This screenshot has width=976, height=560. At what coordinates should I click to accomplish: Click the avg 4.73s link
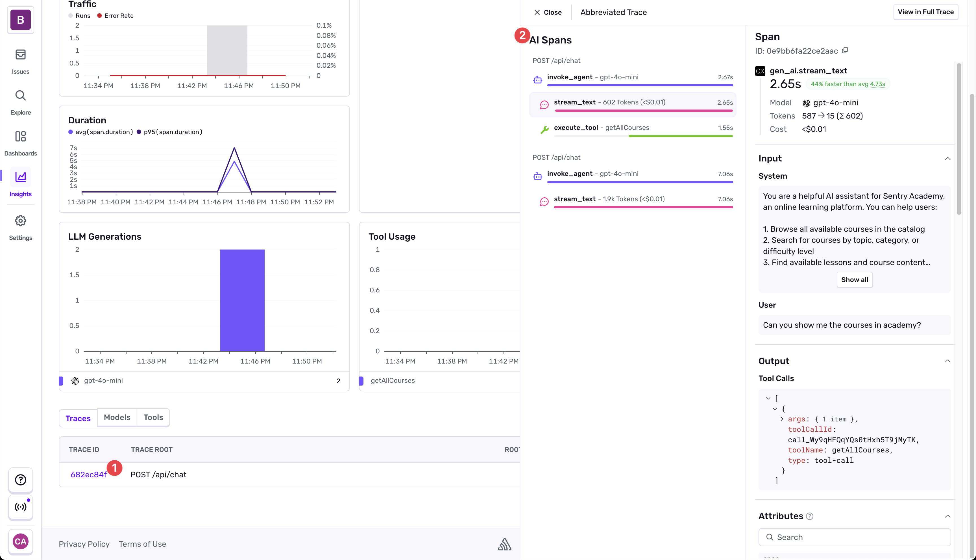[x=877, y=84]
